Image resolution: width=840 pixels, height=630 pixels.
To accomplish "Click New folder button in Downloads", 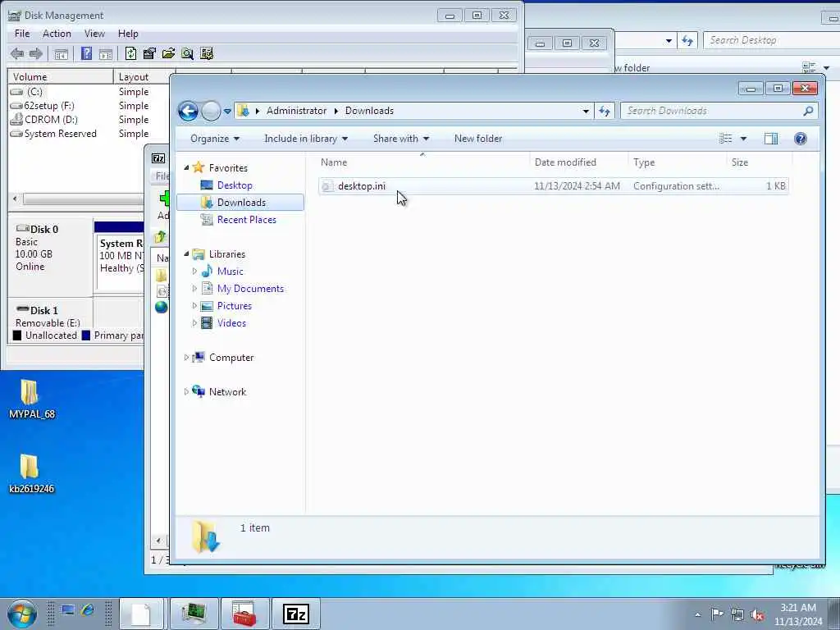I will coord(478,139).
